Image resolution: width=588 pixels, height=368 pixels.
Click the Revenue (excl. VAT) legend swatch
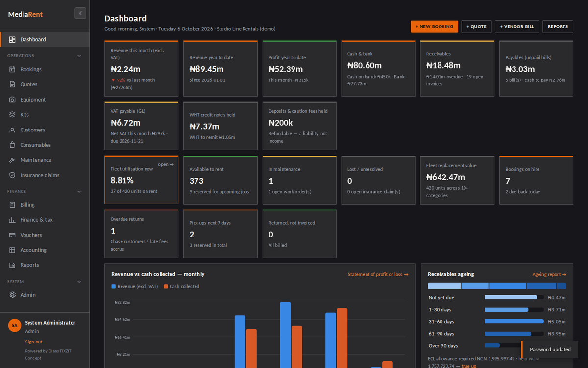click(114, 286)
